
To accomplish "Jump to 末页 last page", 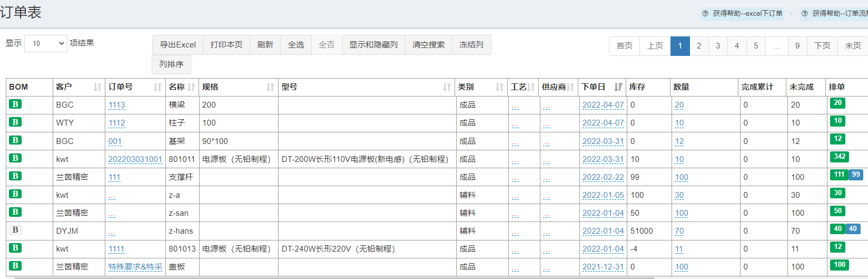I will point(853,46).
